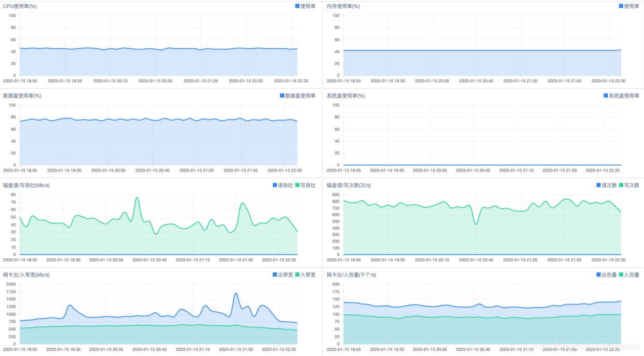Click the 1250 y-axis value on 网卡出/入带宽 chart
644x356 pixels.
[11, 307]
